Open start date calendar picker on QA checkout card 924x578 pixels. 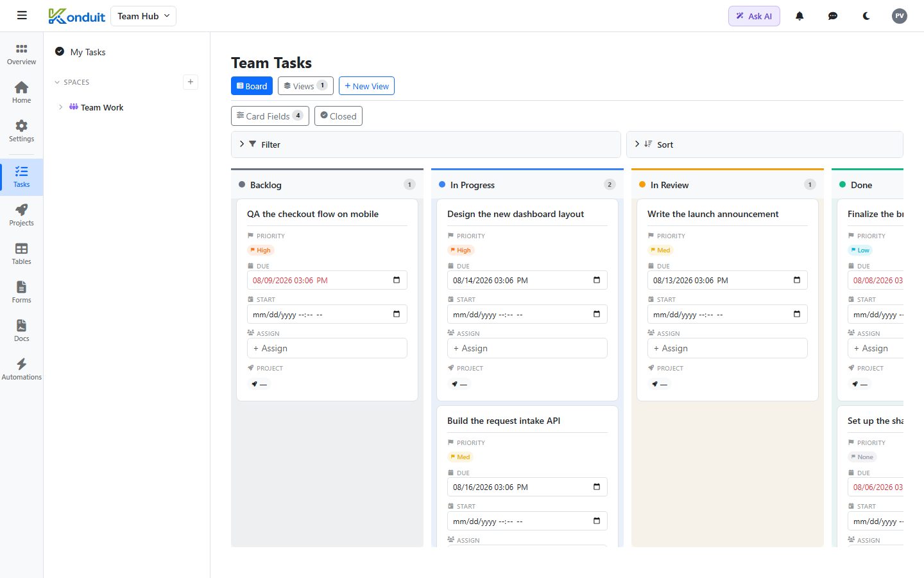(x=397, y=314)
